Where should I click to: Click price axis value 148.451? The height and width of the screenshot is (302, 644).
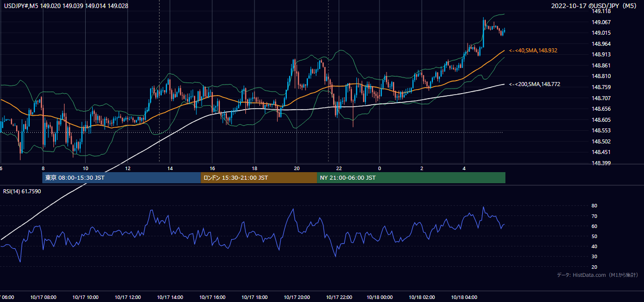[x=601, y=152]
